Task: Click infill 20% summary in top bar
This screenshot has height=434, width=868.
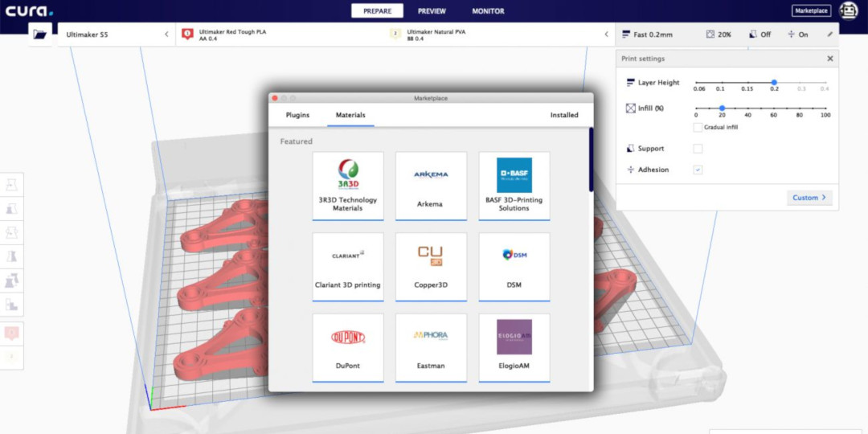Action: click(x=719, y=35)
